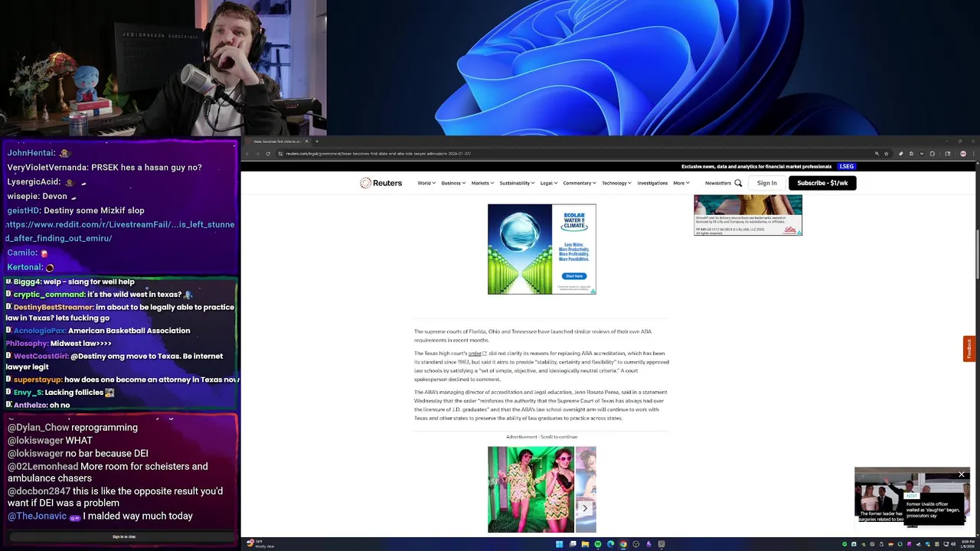Open a new browser tab with plus icon

tap(317, 141)
